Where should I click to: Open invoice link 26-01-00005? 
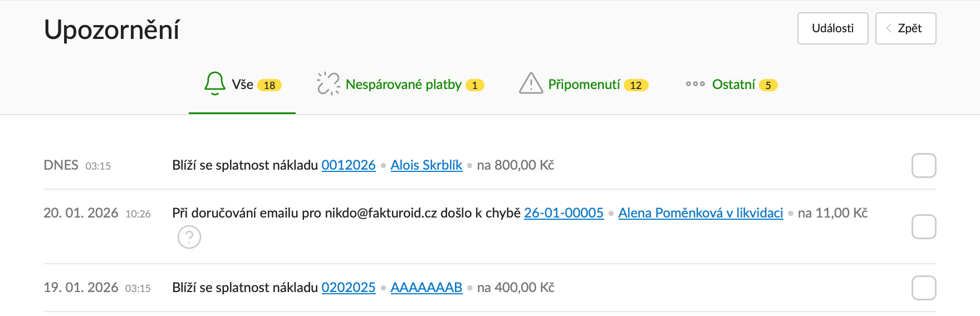(x=563, y=213)
